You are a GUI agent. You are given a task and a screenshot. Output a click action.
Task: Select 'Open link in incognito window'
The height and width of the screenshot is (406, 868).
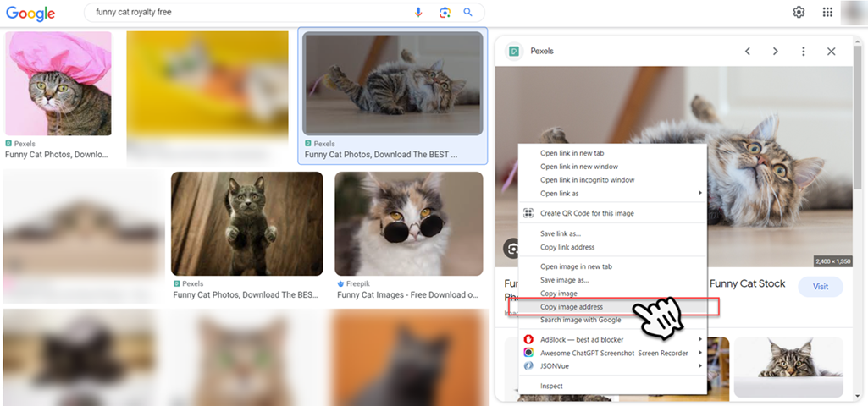pos(587,180)
